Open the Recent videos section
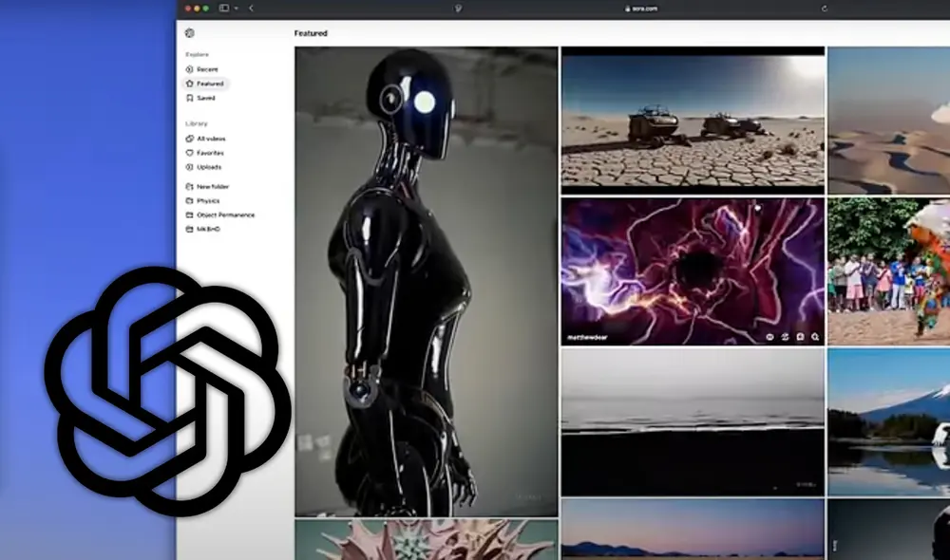950x560 pixels. coord(206,69)
